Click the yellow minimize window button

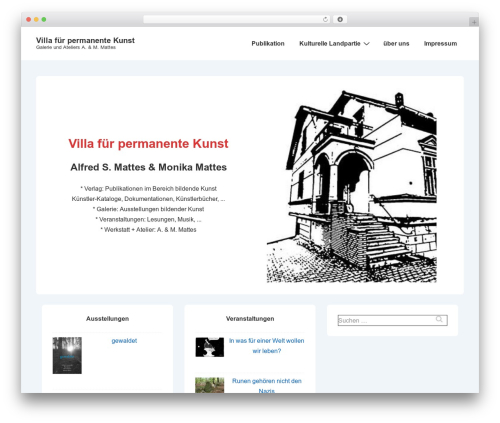click(x=36, y=20)
